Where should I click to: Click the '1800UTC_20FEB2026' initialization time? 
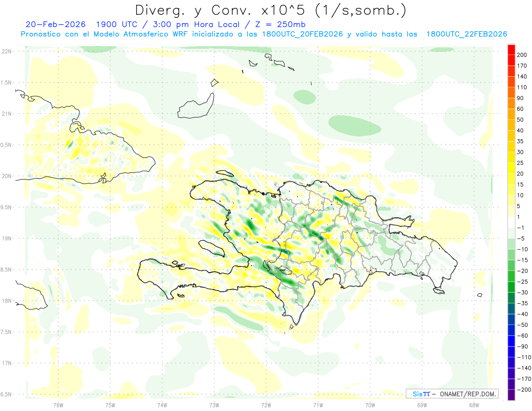(302, 34)
